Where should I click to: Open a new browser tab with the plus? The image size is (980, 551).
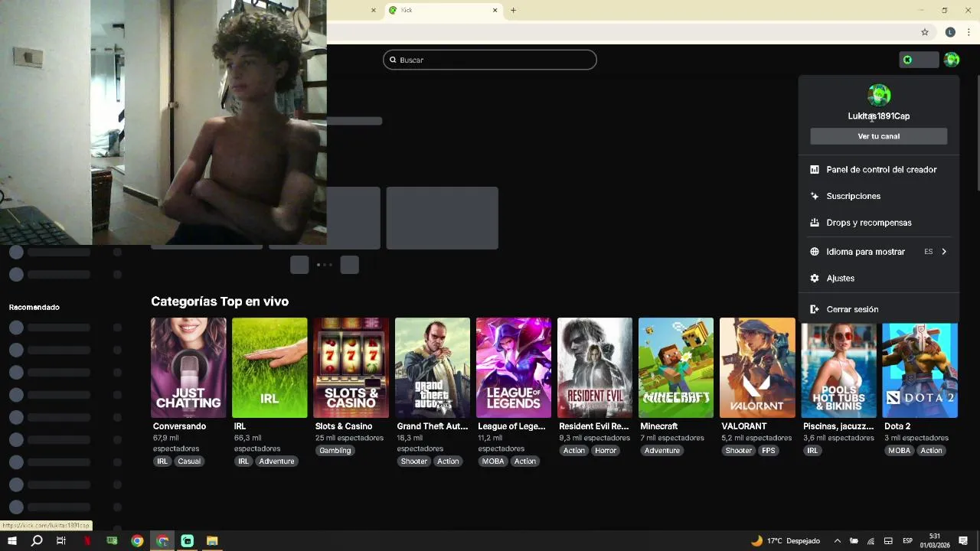(x=514, y=10)
